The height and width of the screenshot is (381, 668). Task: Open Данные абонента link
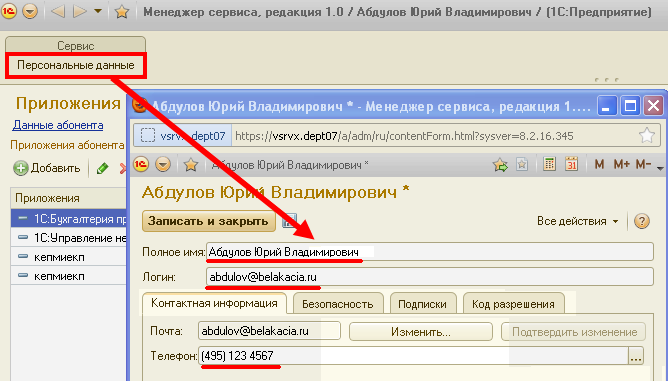58,125
